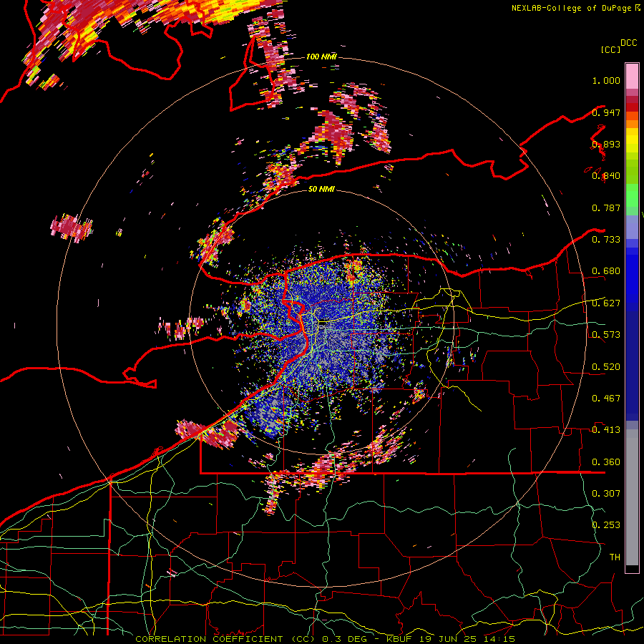
Task: Click the DCC [CC] legend heading
Action: [x=618, y=46]
